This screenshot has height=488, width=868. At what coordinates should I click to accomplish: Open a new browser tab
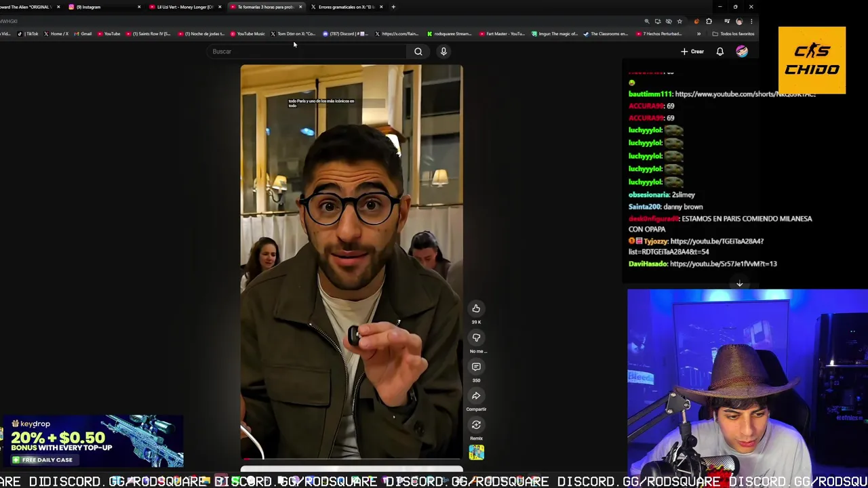(393, 7)
